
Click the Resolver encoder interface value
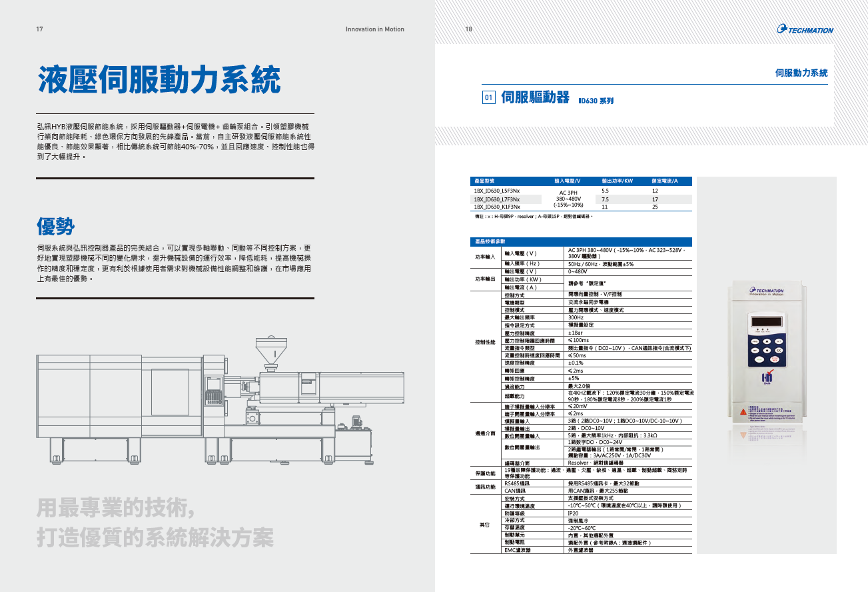(595, 462)
